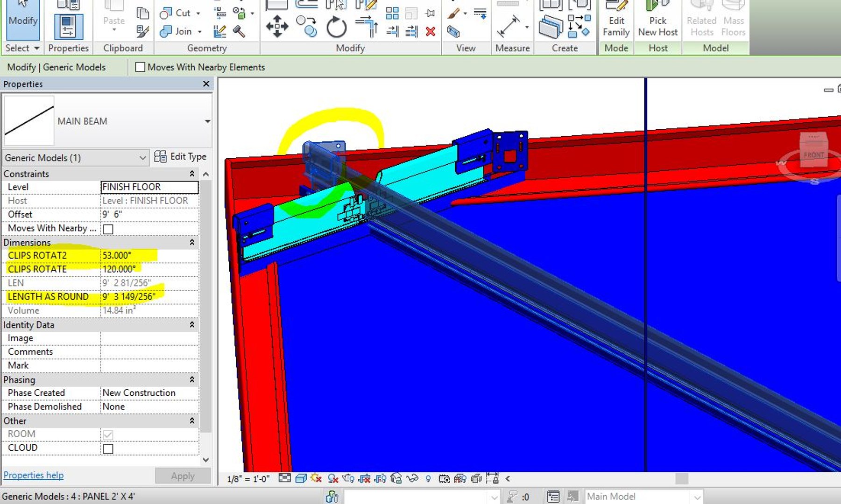Click Detail Level icon on view control bar

tap(284, 478)
